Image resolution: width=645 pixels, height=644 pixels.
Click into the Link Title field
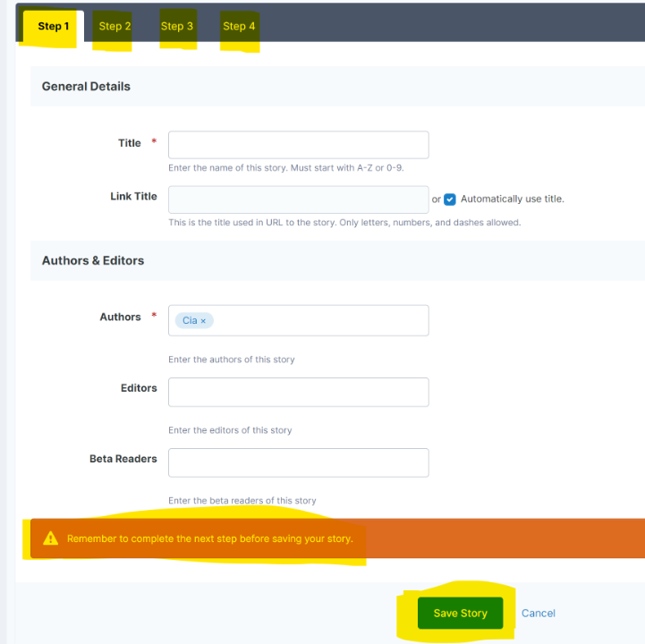pyautogui.click(x=298, y=199)
